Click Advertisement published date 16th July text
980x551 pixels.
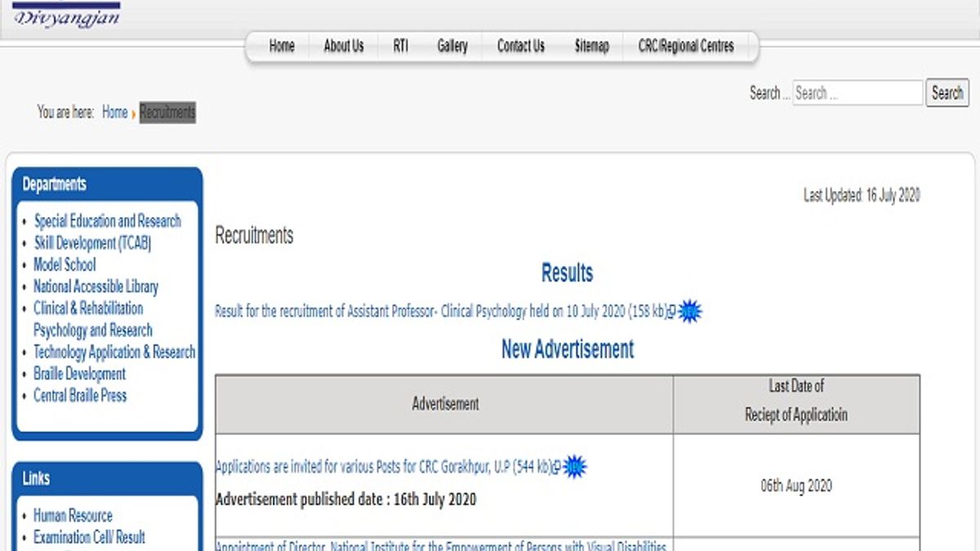tap(345, 500)
